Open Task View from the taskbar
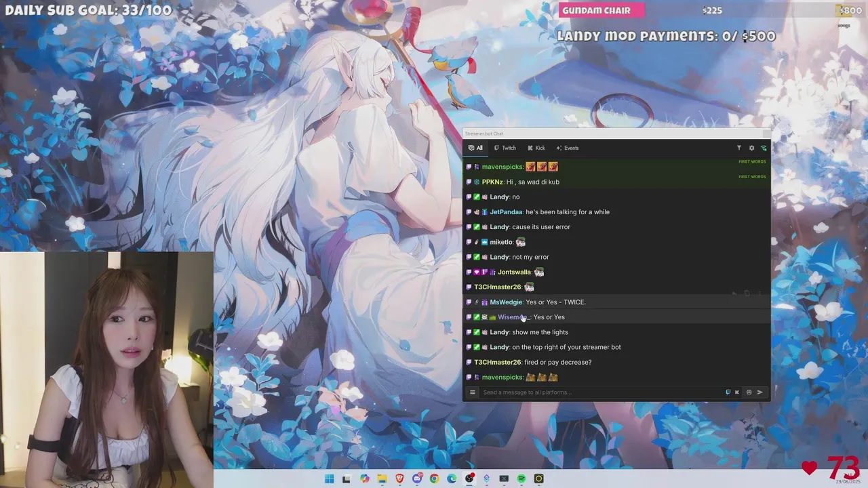This screenshot has width=868, height=488. [346, 479]
